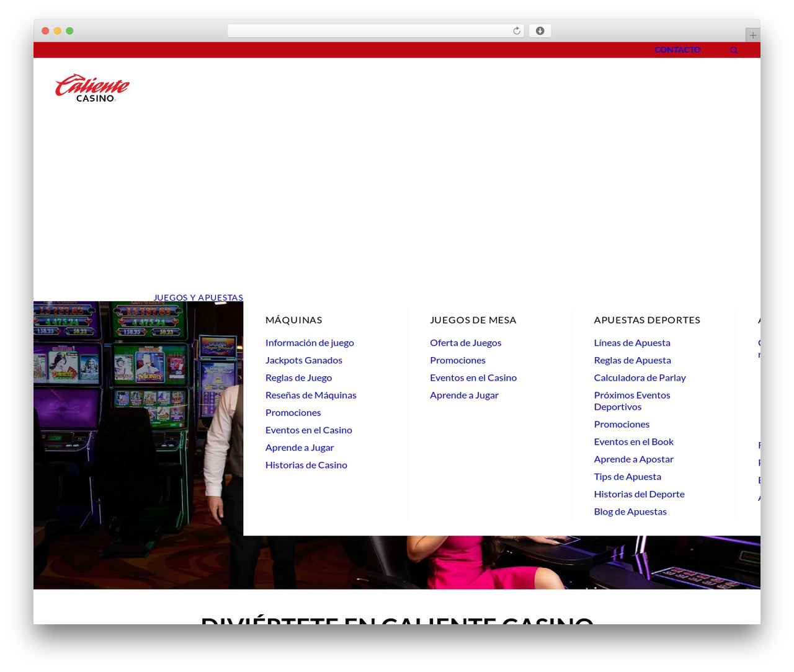Open the CONTACTO link
The height and width of the screenshot is (672, 794).
tap(677, 50)
